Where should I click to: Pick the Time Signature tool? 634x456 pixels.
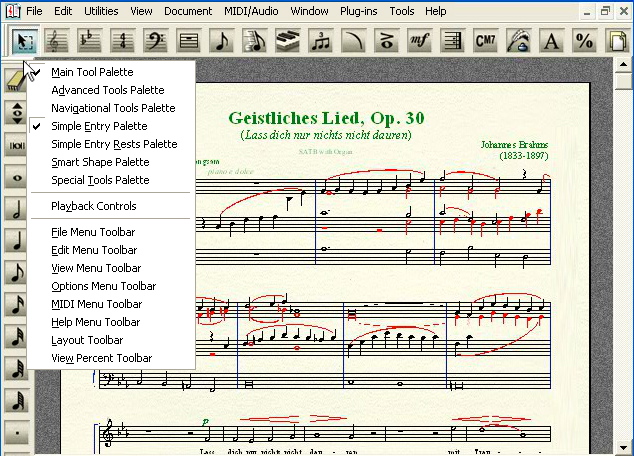(x=123, y=41)
